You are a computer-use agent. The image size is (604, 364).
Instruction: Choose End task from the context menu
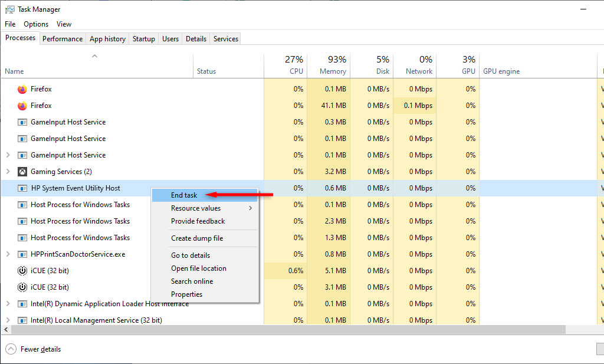184,195
